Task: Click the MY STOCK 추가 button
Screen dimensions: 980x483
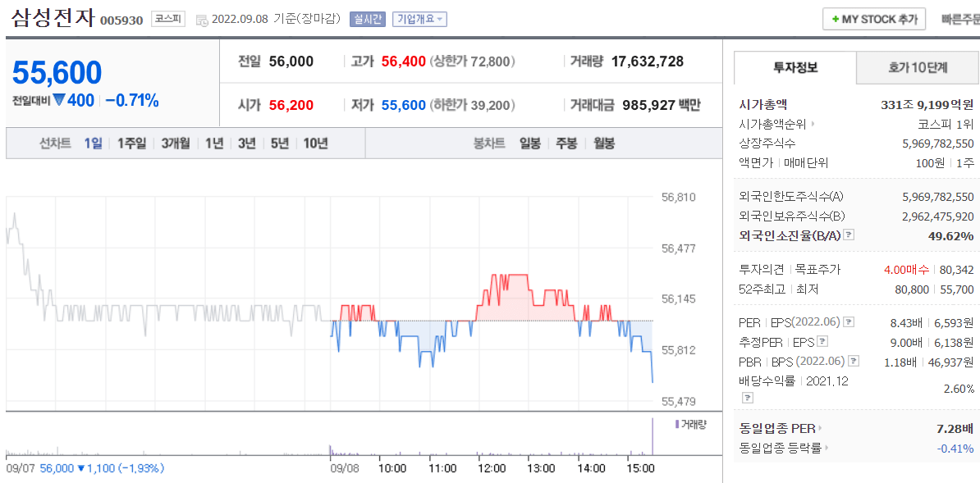Action: point(874,20)
